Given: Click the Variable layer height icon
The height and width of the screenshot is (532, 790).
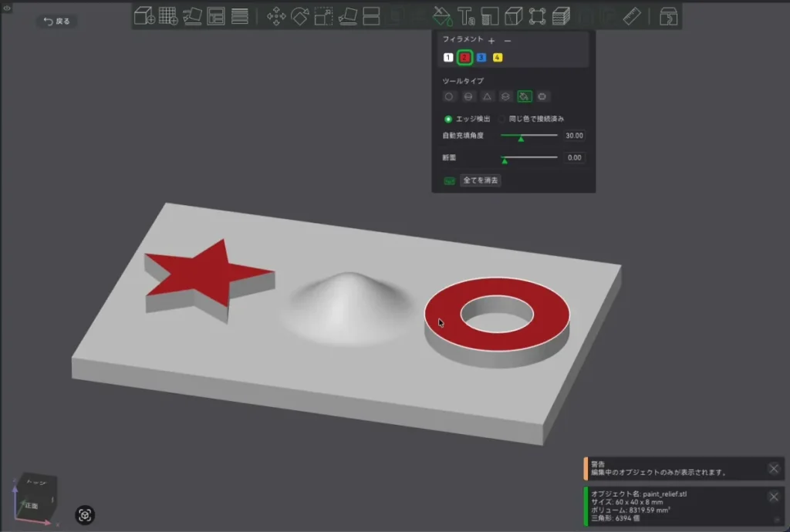Looking at the screenshot, I should pos(561,16).
